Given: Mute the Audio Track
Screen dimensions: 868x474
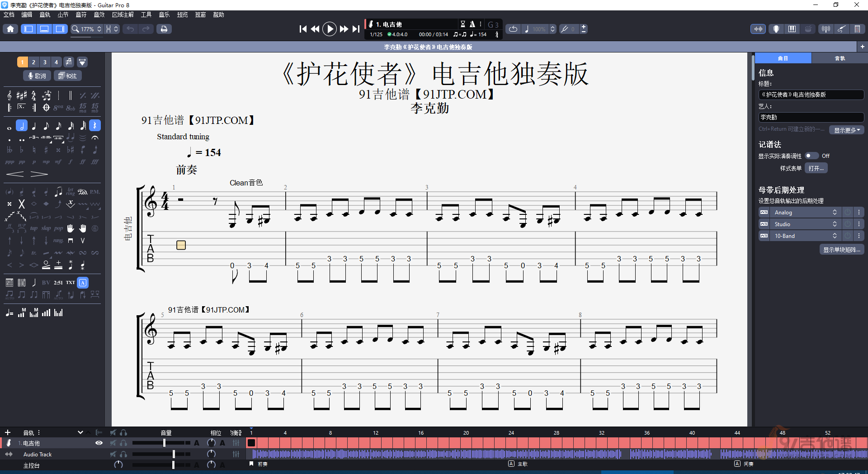Looking at the screenshot, I should pyautogui.click(x=113, y=454).
